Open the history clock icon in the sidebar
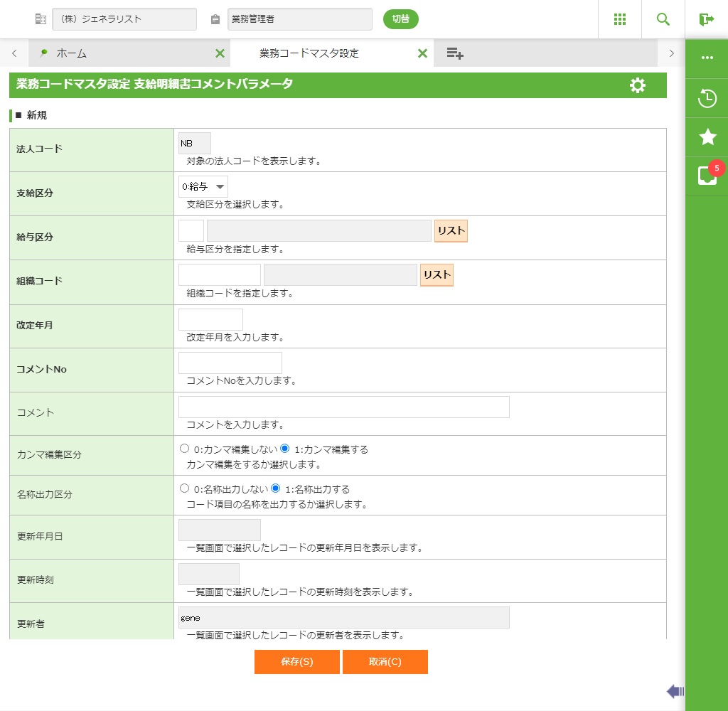Viewport: 728px width, 711px height. (707, 98)
